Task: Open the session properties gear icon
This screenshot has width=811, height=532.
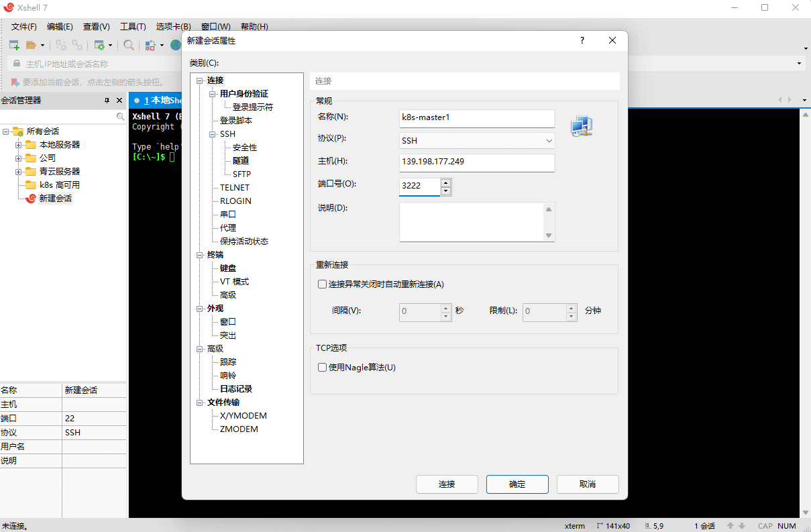Action: pos(100,45)
